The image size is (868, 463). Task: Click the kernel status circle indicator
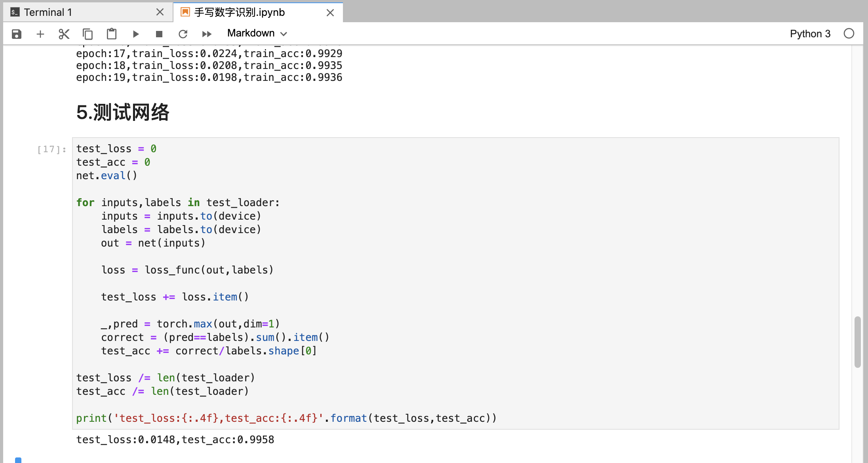coord(849,34)
